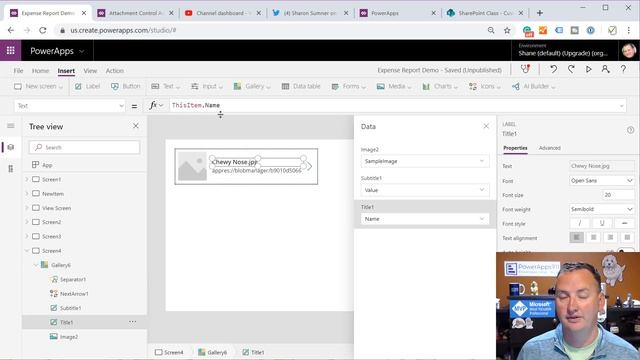Collapse the Gallery6 tree node
The height and width of the screenshot is (360, 640).
coord(36,265)
